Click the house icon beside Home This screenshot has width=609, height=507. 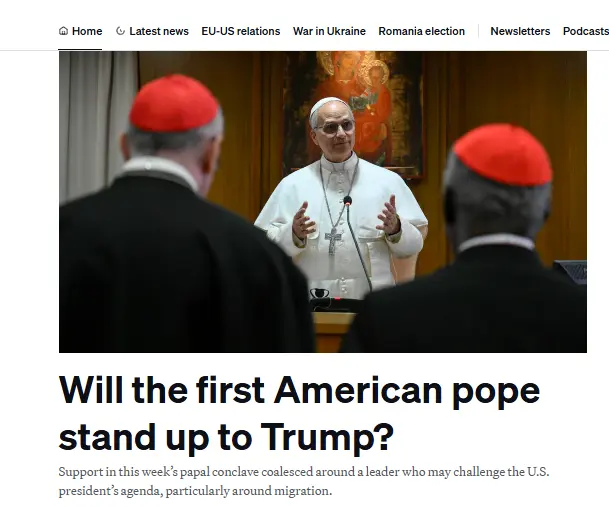pos(63,31)
